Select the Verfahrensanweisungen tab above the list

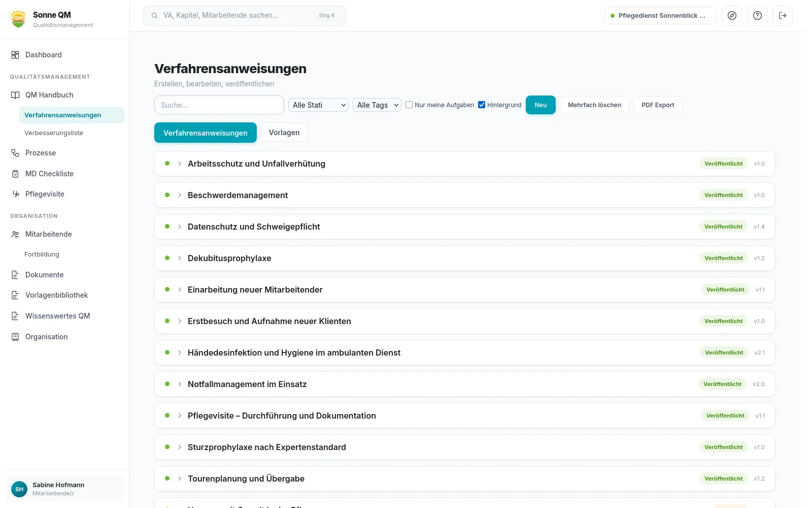206,133
